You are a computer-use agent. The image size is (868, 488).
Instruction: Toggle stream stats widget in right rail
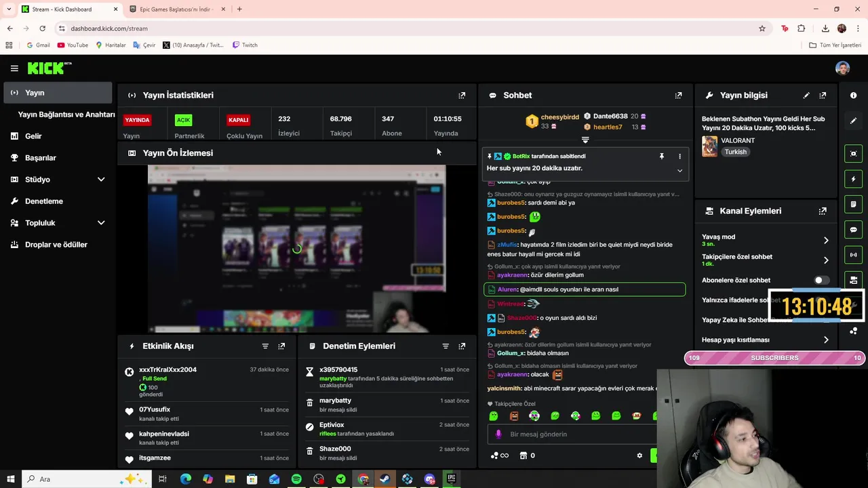pyautogui.click(x=853, y=255)
